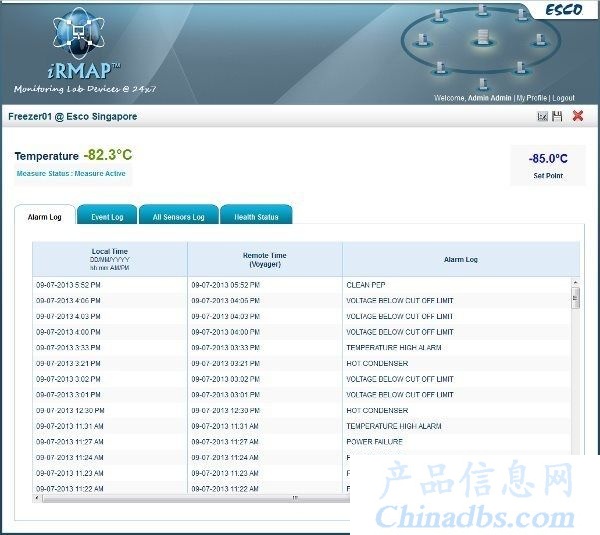Select local time 09-07-2013 11:22 AM
Screen dimensions: 600x535
click(x=70, y=489)
